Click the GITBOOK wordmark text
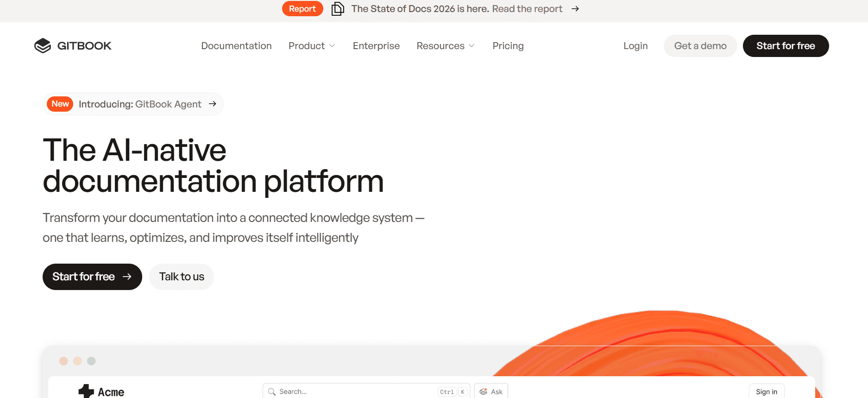 [84, 46]
